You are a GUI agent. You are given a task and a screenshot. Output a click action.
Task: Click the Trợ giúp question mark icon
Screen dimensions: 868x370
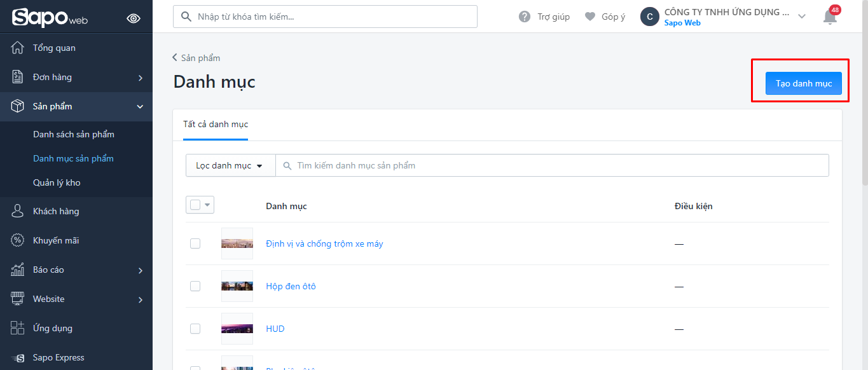[x=525, y=17]
